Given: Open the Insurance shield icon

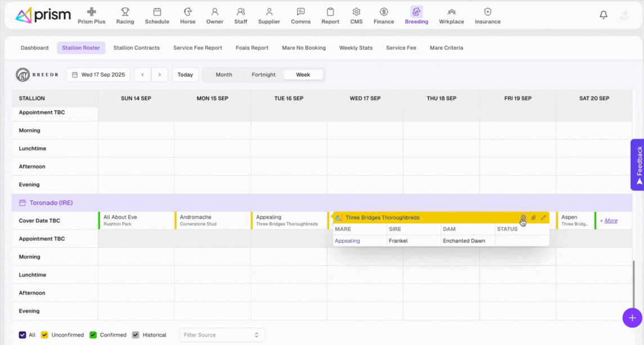Looking at the screenshot, I should pos(488,12).
